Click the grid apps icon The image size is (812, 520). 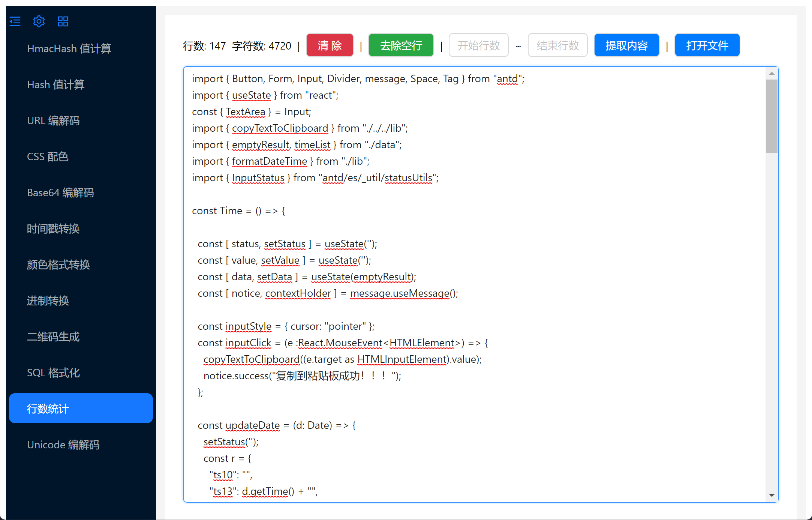pos(63,21)
